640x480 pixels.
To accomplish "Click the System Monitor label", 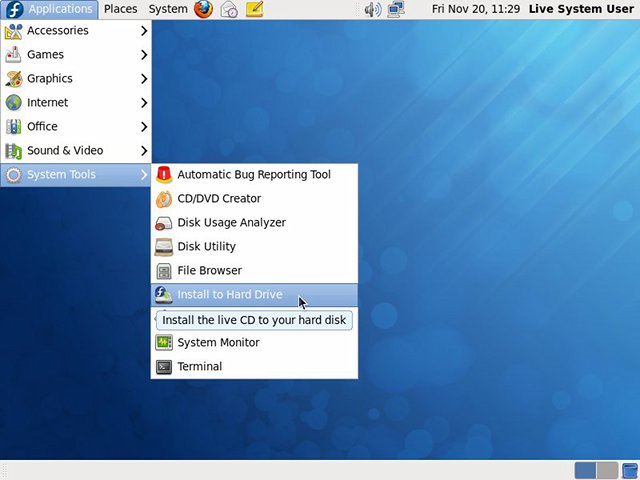I will (x=218, y=343).
